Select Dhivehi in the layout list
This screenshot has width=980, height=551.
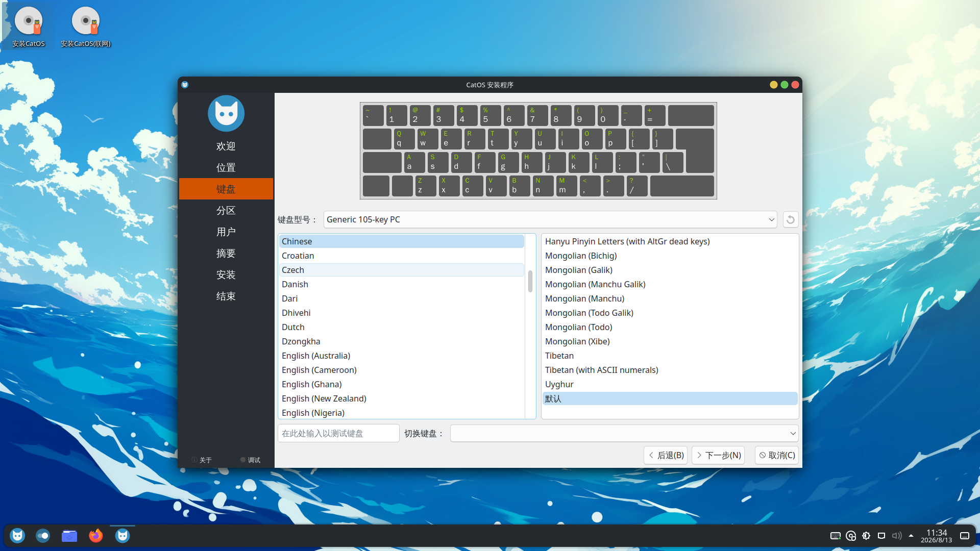point(402,313)
